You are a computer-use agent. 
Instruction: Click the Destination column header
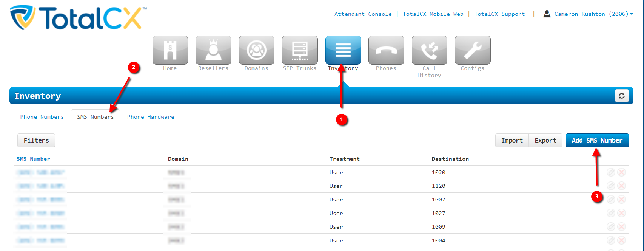coord(450,159)
